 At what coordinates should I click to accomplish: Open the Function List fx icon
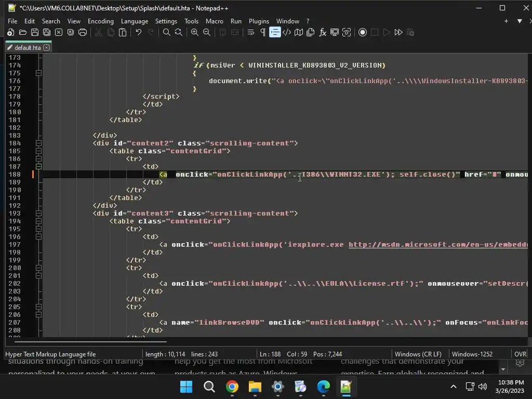[323, 32]
